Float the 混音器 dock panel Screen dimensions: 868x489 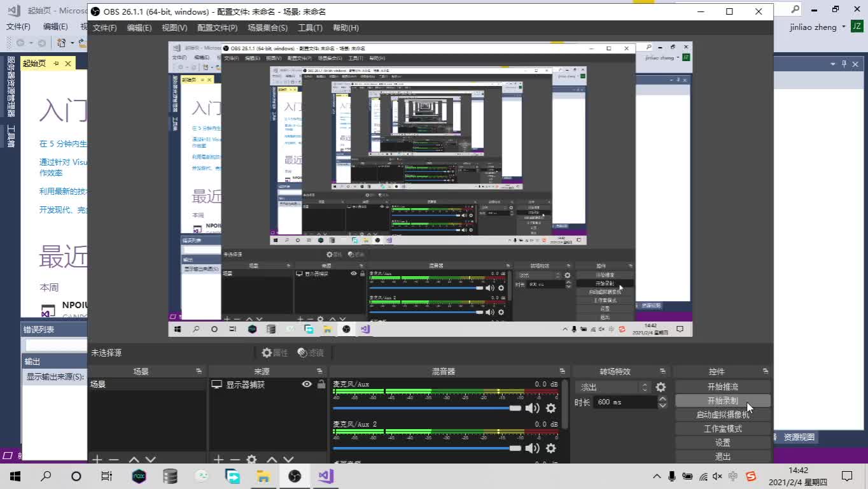562,371
